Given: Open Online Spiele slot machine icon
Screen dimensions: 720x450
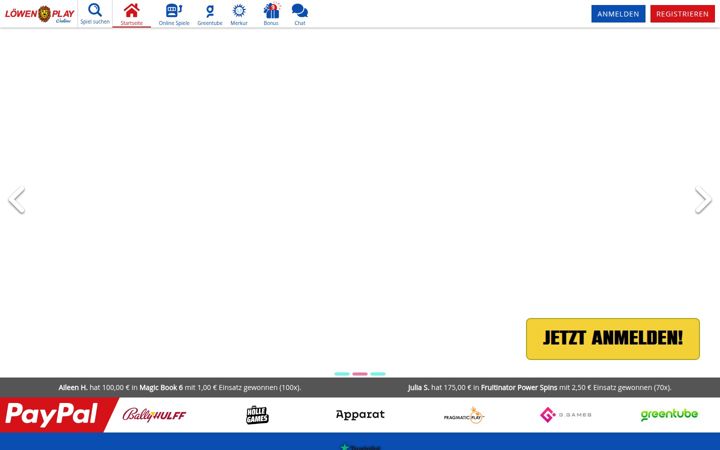Looking at the screenshot, I should 174,10.
